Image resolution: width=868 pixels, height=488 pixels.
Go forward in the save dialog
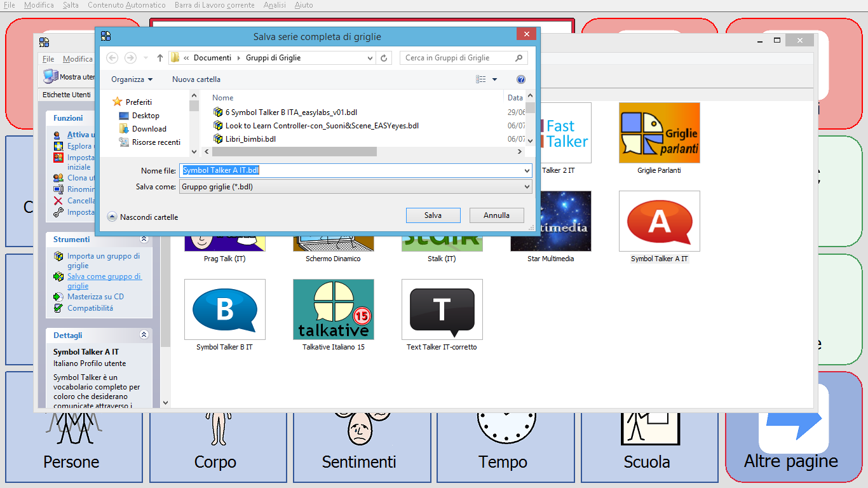click(130, 58)
